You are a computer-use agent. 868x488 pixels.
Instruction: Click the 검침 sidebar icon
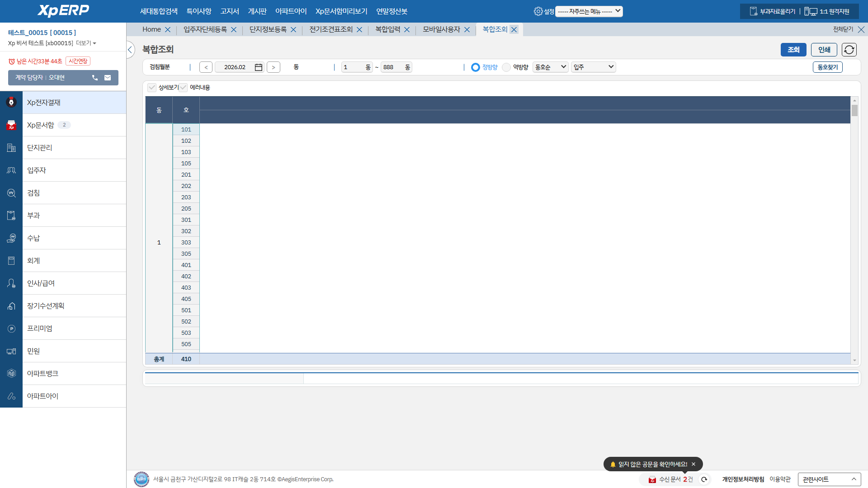pyautogui.click(x=11, y=193)
